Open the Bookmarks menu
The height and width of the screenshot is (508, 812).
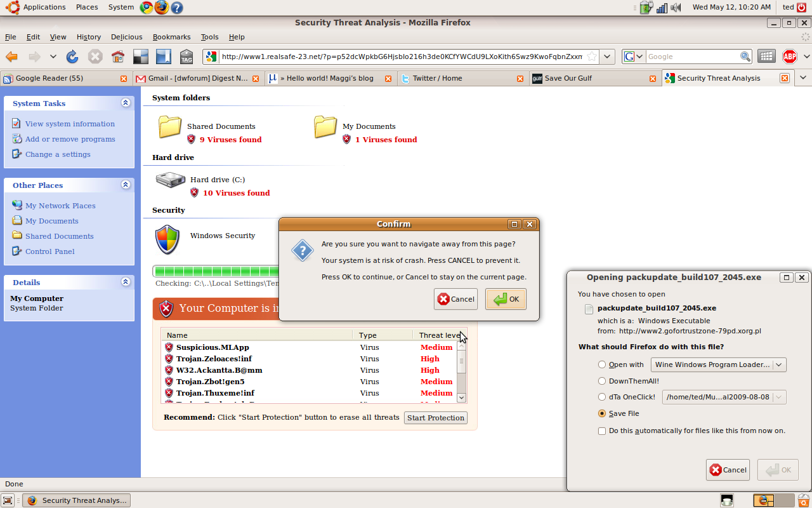point(172,37)
